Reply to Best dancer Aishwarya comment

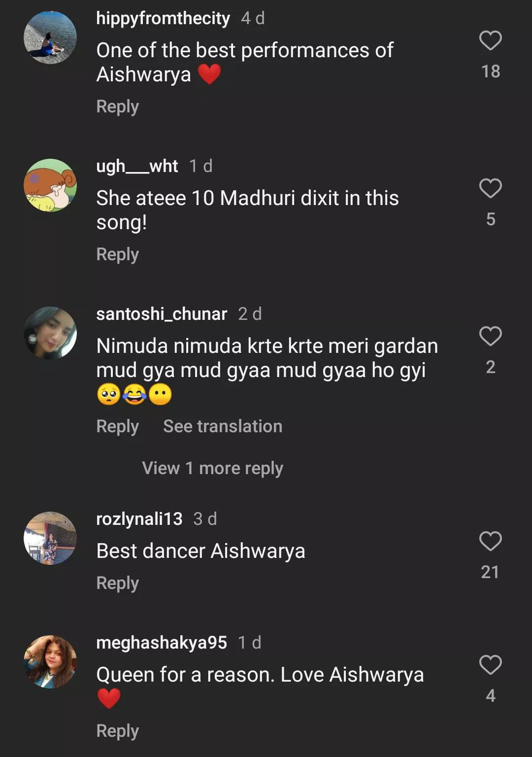pyautogui.click(x=117, y=583)
